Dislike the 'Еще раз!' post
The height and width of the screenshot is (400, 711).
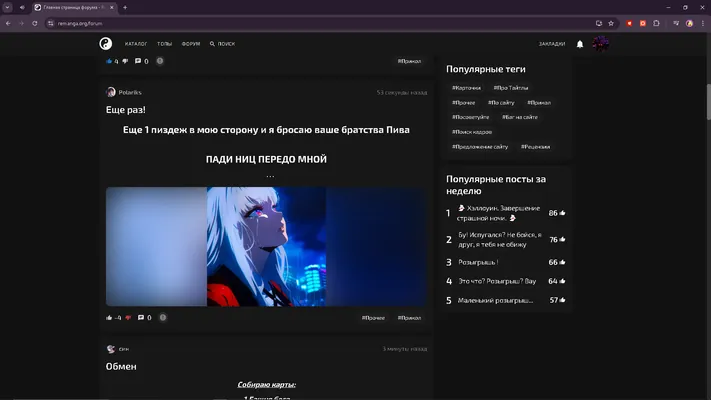tap(128, 317)
